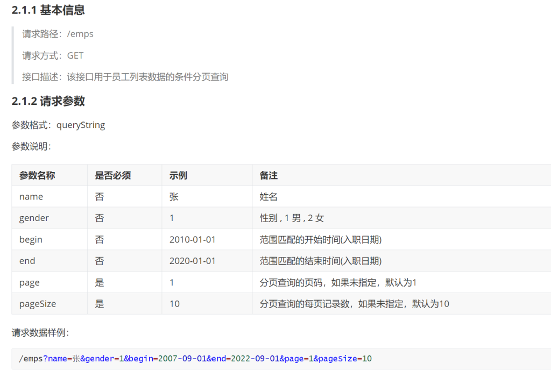Click the 范围匹配的开始时间 remark cell

pyautogui.click(x=320, y=239)
